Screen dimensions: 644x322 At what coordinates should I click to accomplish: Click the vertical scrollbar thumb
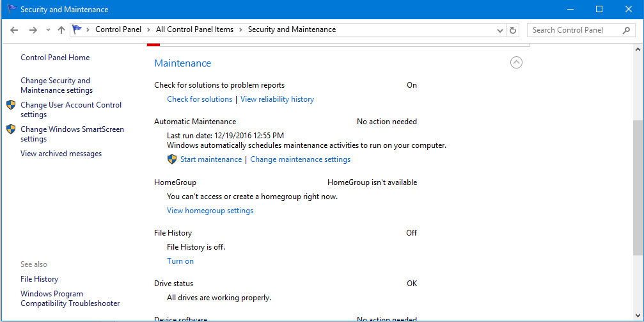[x=638, y=188]
